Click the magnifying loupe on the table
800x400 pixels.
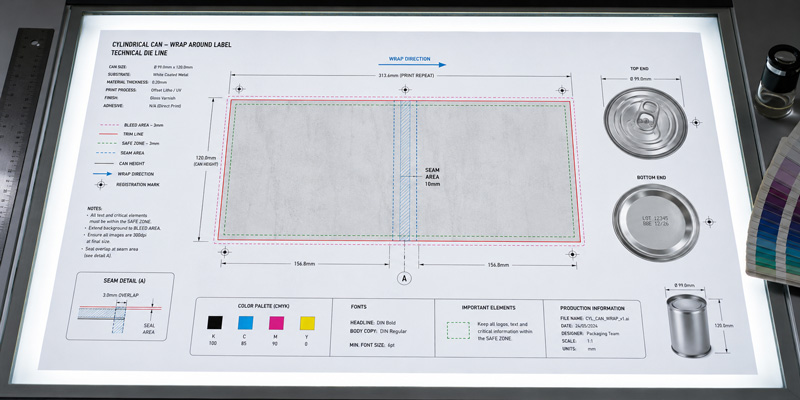777,82
